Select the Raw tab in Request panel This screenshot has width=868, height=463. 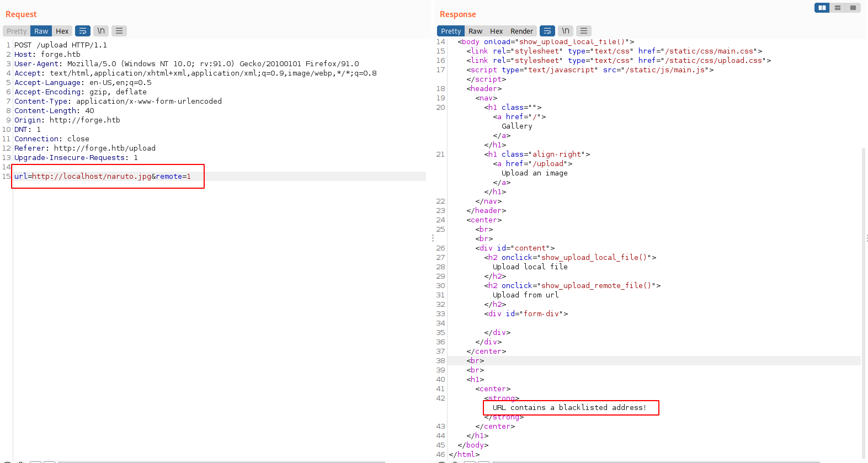tap(41, 31)
